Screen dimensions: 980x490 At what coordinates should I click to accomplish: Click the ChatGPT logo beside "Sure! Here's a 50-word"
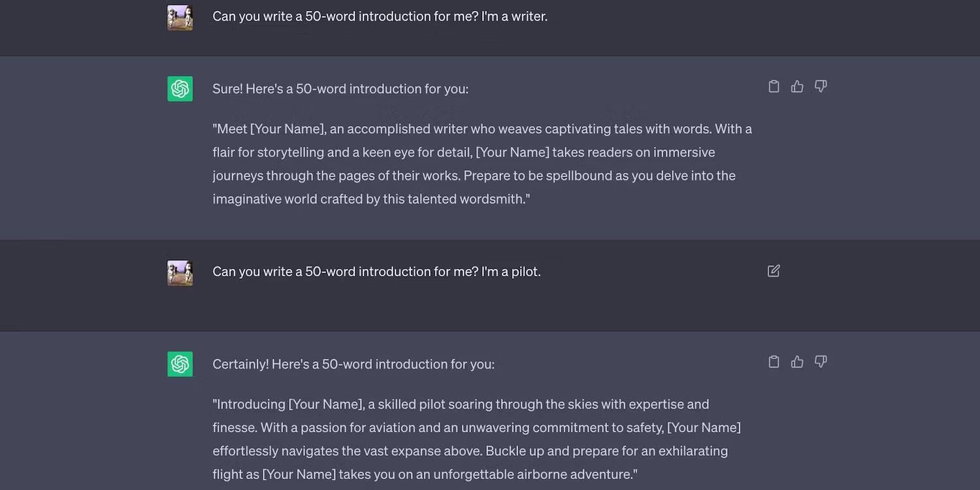click(x=180, y=89)
